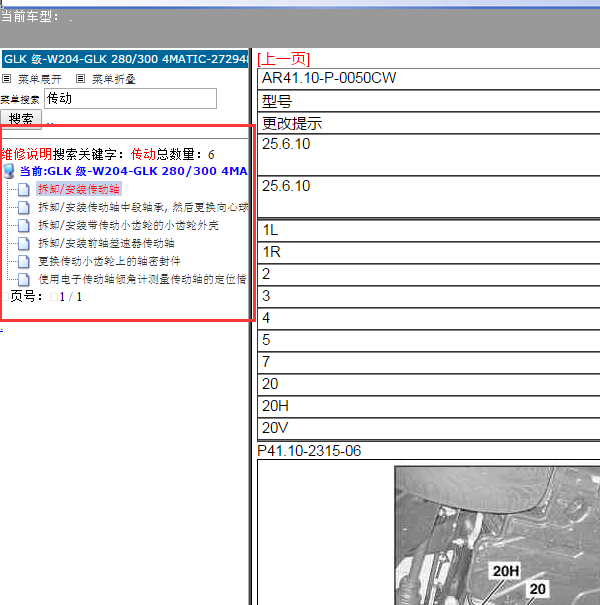The height and width of the screenshot is (605, 600).
Task: Open 更换传动小齿轮上的轴密封件 entry
Action: point(109,261)
